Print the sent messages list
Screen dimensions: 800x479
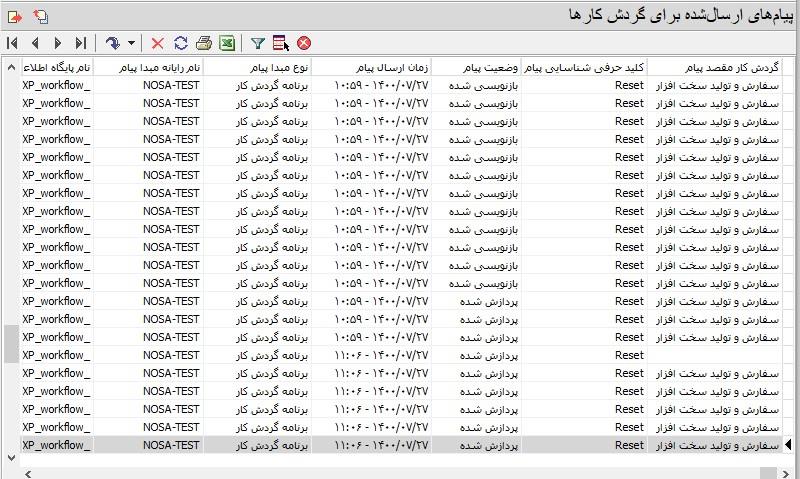click(x=203, y=43)
